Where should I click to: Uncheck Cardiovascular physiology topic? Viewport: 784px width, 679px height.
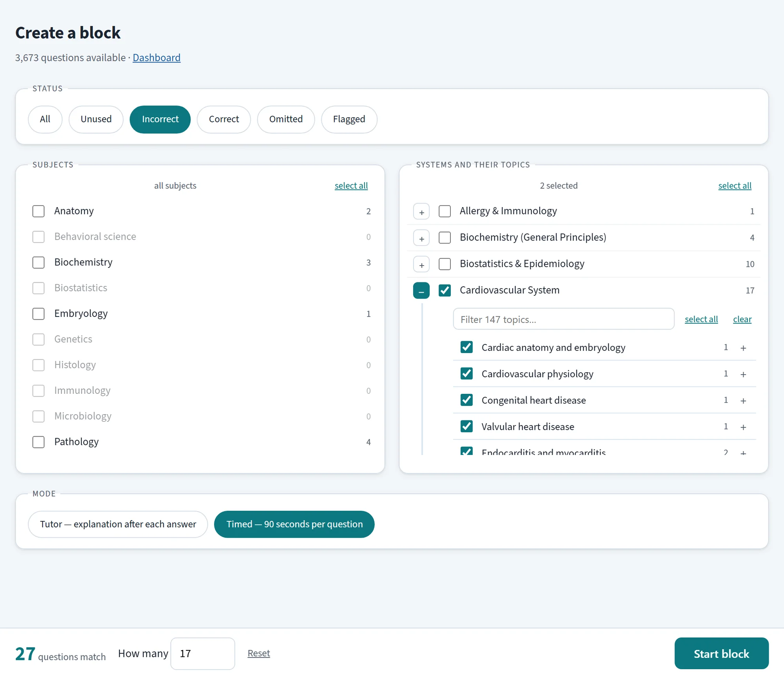[466, 373]
